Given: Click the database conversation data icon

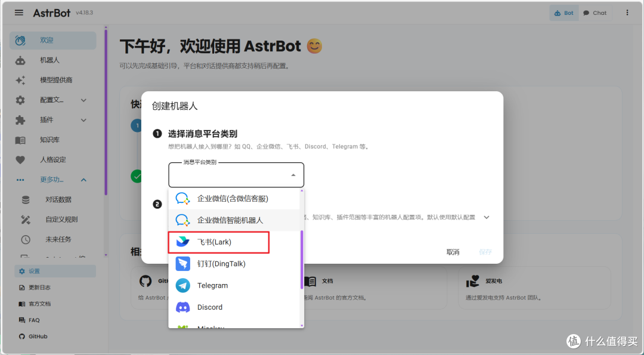Looking at the screenshot, I should 26,200.
